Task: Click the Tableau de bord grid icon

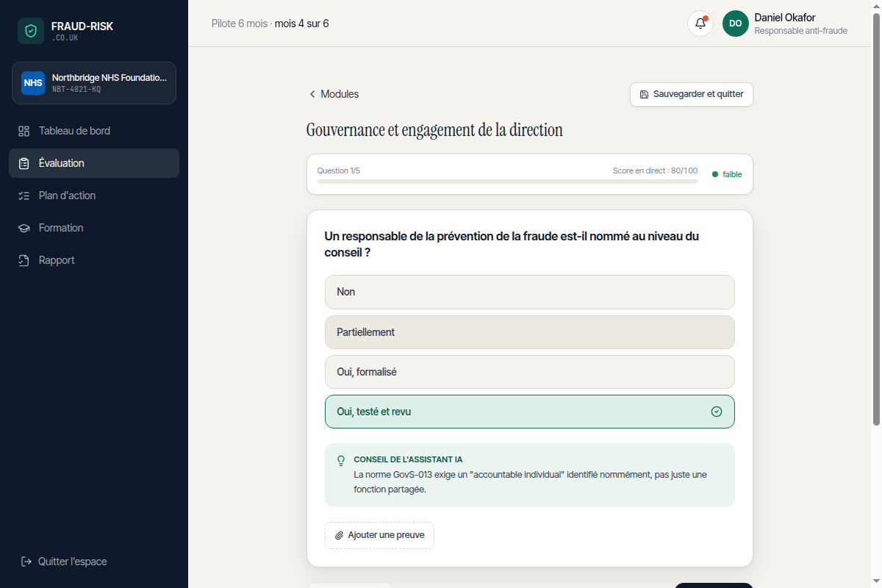Action: pyautogui.click(x=24, y=131)
